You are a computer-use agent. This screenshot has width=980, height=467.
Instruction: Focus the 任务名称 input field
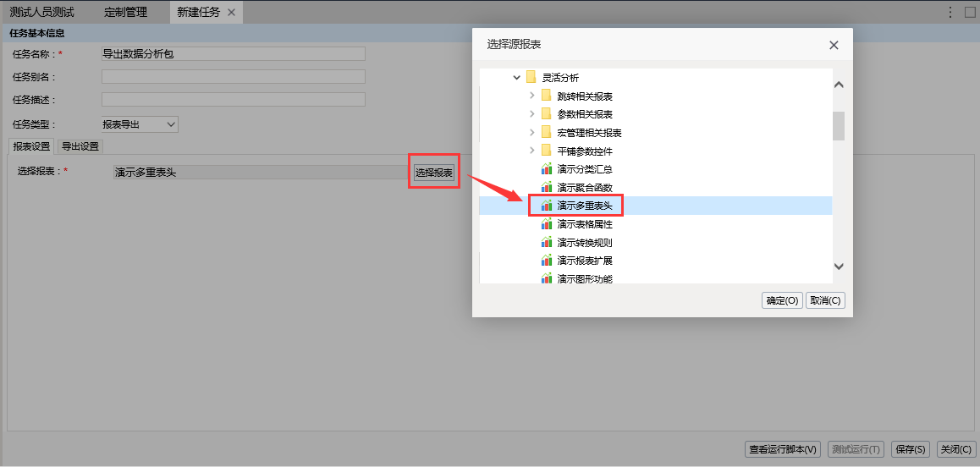click(x=233, y=54)
